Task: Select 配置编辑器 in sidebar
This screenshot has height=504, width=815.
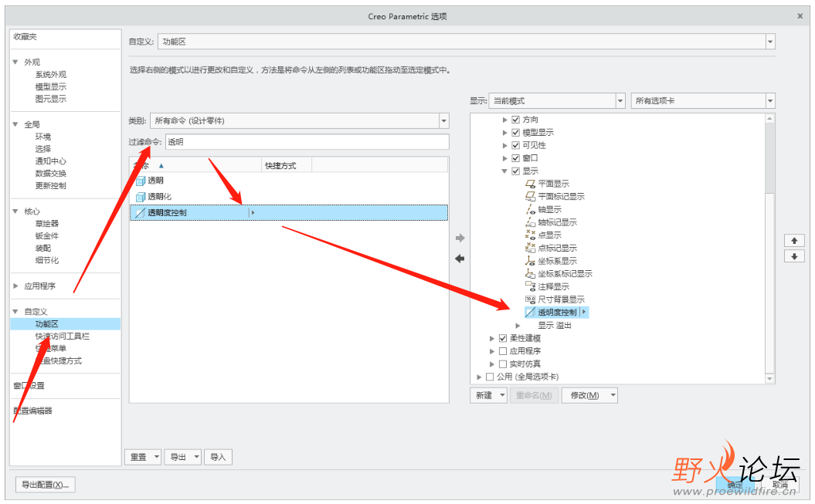Action: coord(32,411)
